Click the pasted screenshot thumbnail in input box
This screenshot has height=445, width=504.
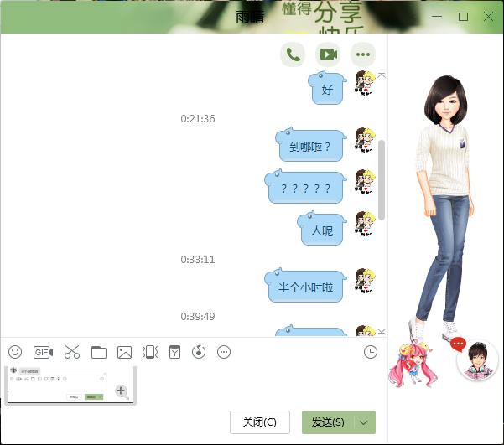click(x=70, y=385)
